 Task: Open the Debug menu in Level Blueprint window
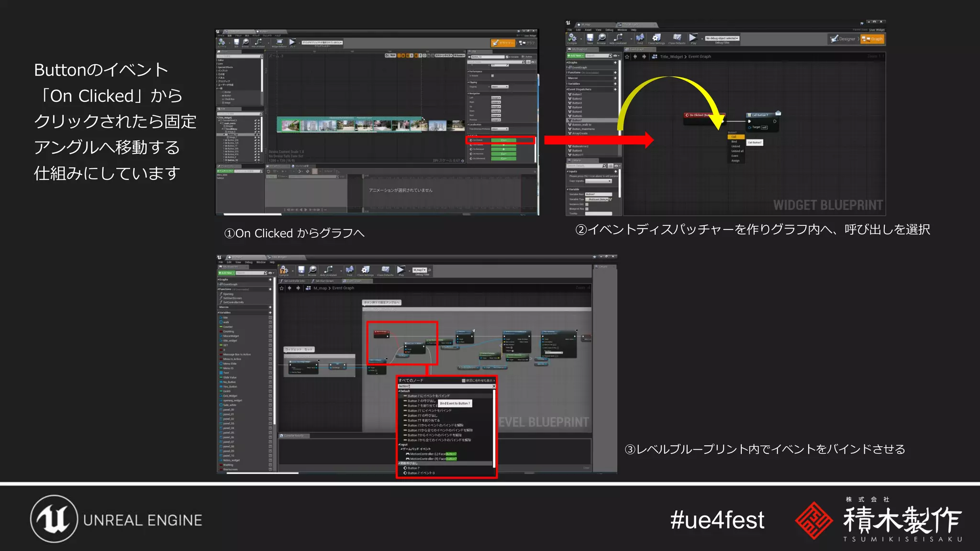[x=249, y=262]
